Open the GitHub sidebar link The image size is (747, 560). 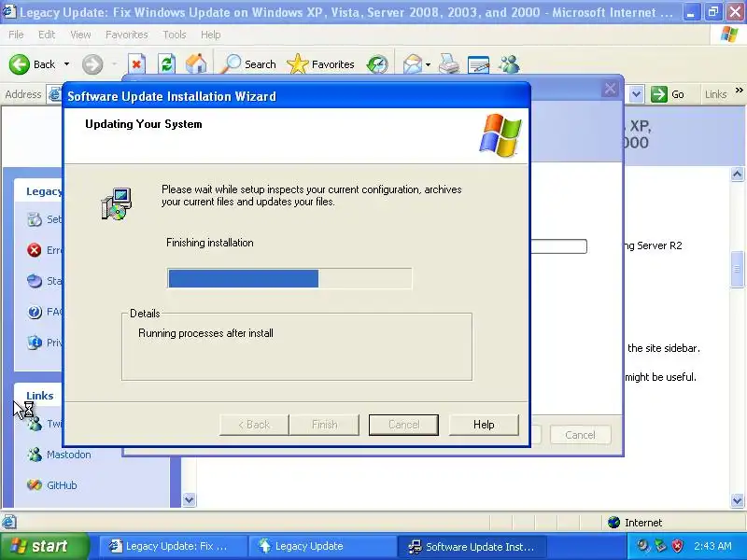(x=62, y=485)
